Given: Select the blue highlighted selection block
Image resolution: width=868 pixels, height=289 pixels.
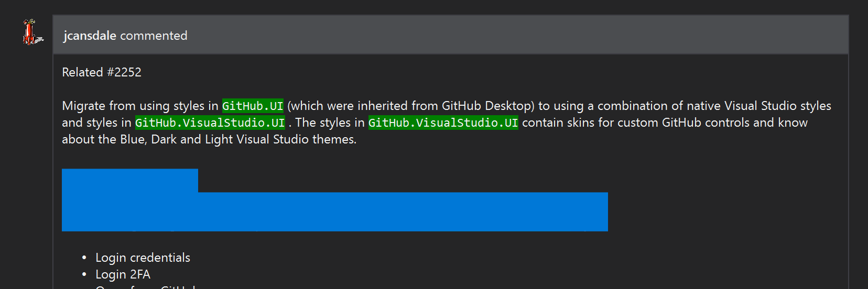Looking at the screenshot, I should coord(335,200).
